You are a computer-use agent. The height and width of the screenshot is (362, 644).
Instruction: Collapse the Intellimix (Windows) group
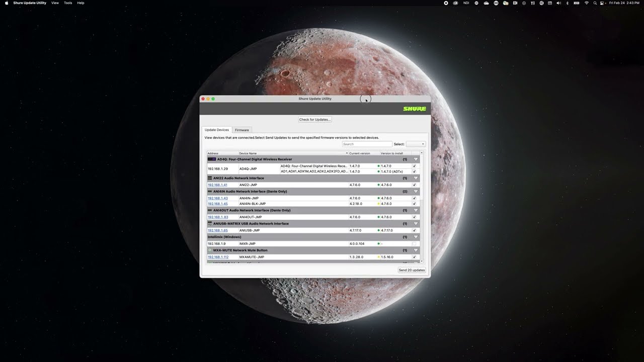(416, 237)
